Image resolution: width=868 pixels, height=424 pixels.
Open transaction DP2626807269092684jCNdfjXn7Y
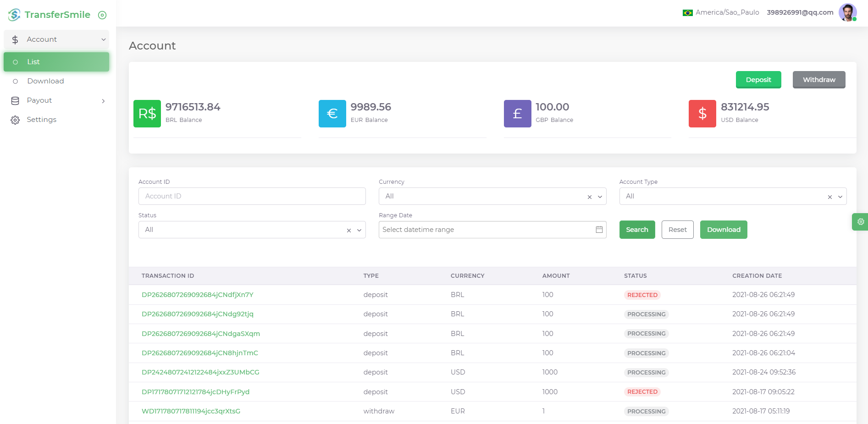pyautogui.click(x=197, y=295)
